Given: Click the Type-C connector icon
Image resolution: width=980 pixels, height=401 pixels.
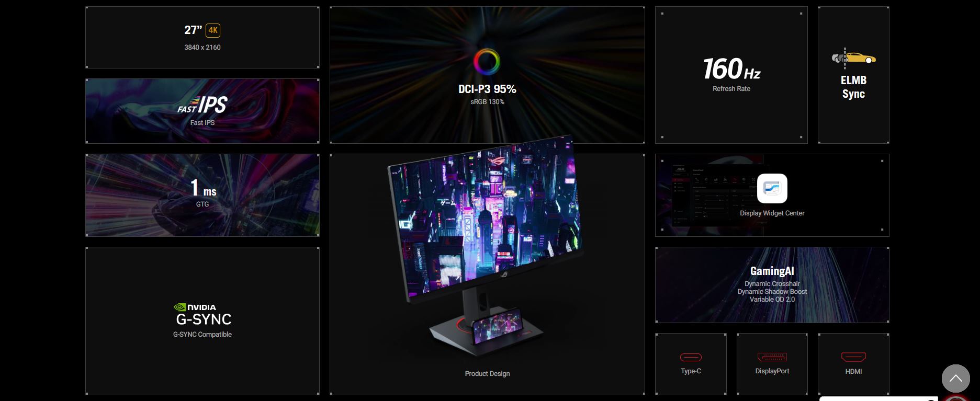Looking at the screenshot, I should 691,358.
